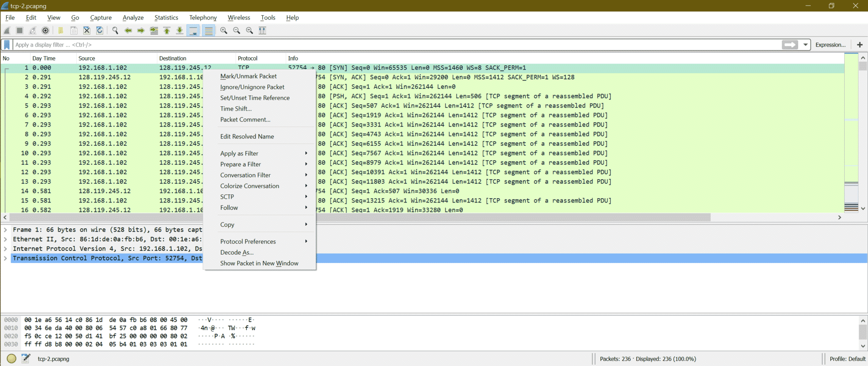Open the Capture menu
Image resolution: width=868 pixels, height=366 pixels.
tap(101, 17)
